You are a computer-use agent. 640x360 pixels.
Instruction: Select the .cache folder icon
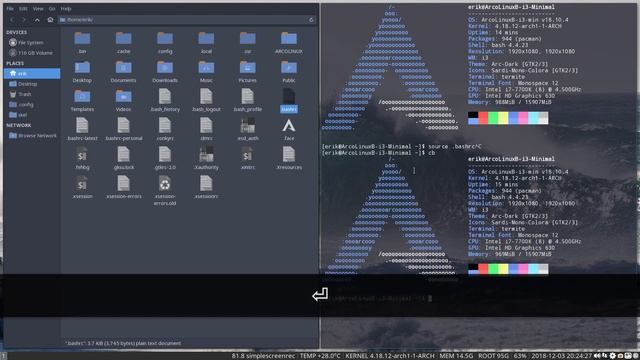pyautogui.click(x=123, y=39)
